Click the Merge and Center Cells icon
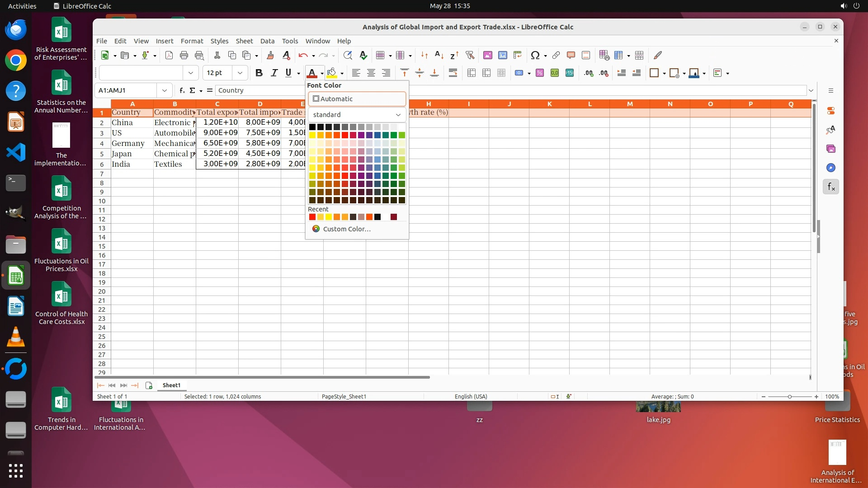Viewport: 868px width, 488px height. [x=472, y=73]
